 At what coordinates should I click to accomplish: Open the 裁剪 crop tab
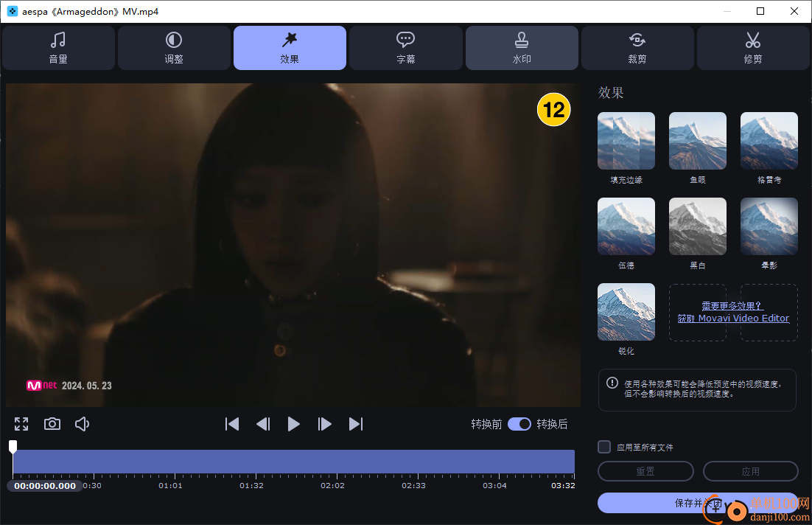(x=637, y=48)
